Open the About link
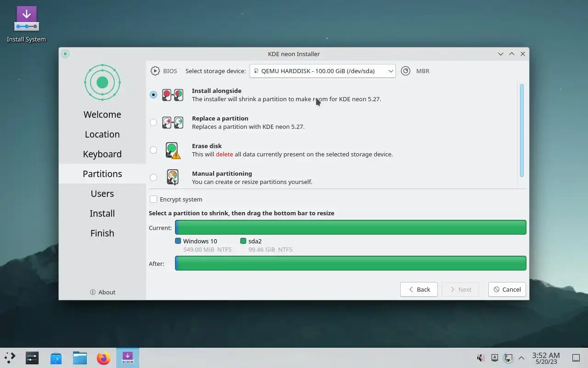Screen dimensions: 588x368 click(102, 292)
